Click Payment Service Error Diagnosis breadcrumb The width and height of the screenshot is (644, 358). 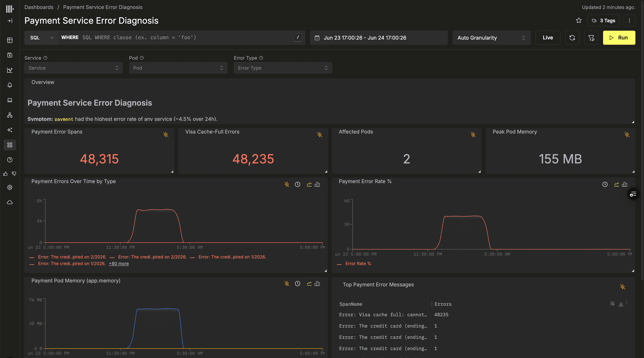click(x=103, y=7)
